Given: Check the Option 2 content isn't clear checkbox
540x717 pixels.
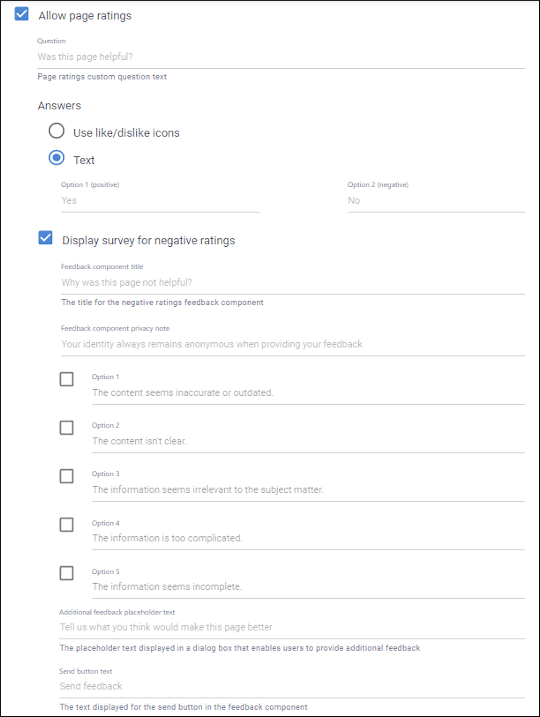Looking at the screenshot, I should coord(67,428).
